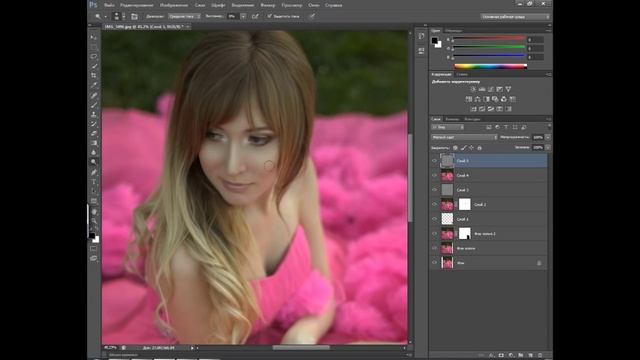Screen dimensions: 640x360
Task: Open exposure value dropdown arrow
Action: pyautogui.click(x=243, y=16)
